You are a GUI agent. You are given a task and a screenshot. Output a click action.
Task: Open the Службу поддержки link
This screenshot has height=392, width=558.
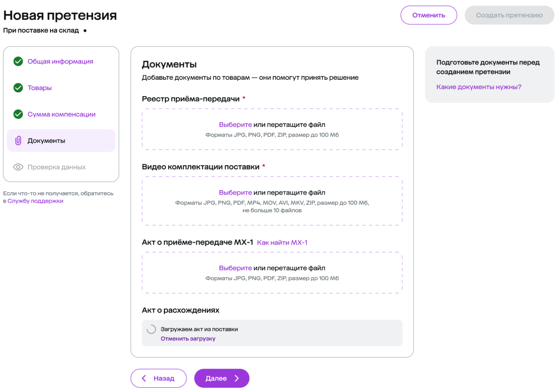click(35, 201)
